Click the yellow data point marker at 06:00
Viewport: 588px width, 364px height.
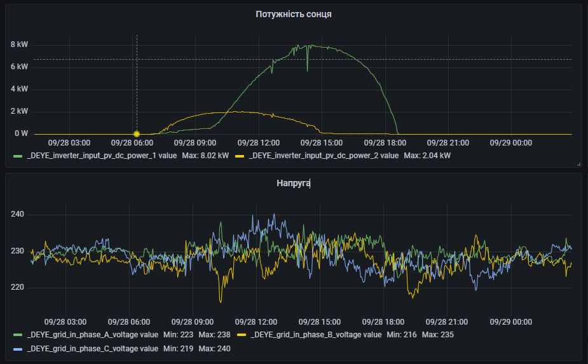(x=137, y=133)
